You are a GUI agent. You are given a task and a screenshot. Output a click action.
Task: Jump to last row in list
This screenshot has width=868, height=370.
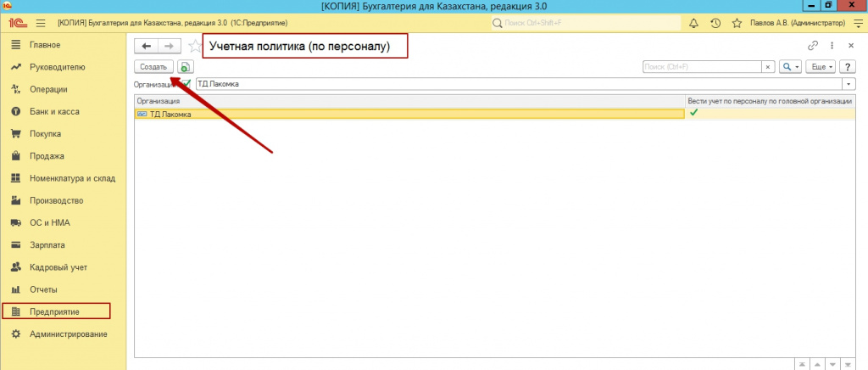tap(848, 364)
